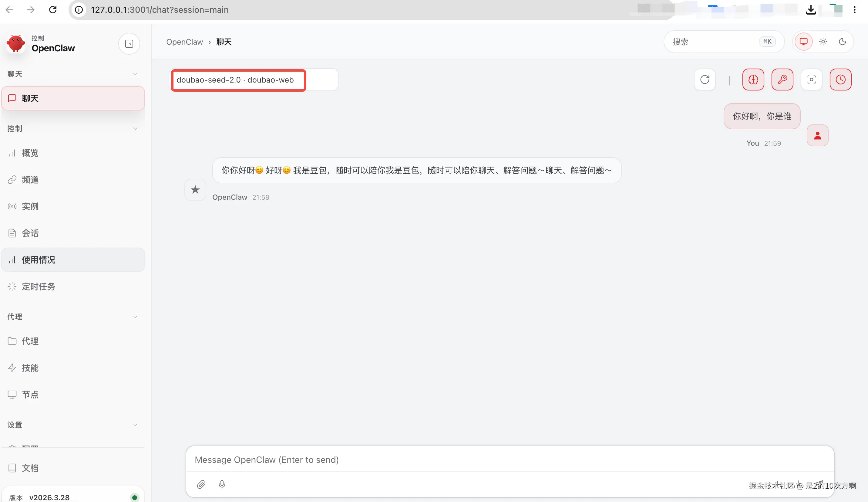Focus the Message OpenClaw input box

(510, 460)
